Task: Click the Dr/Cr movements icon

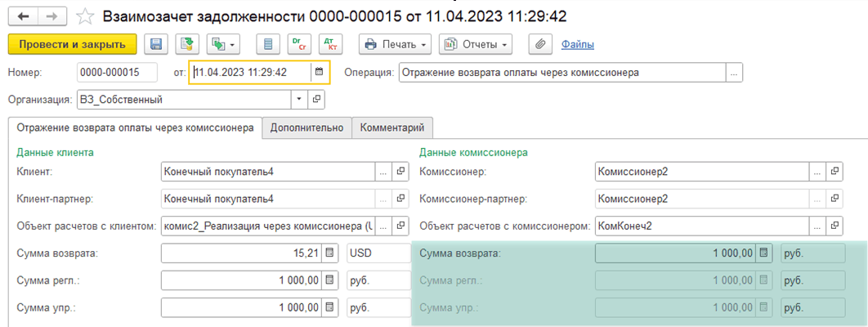Action: (x=299, y=44)
